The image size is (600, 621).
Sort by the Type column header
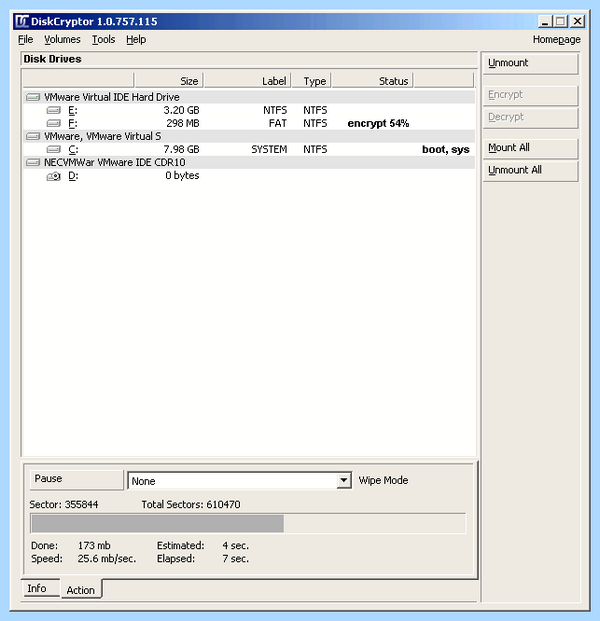(x=311, y=80)
